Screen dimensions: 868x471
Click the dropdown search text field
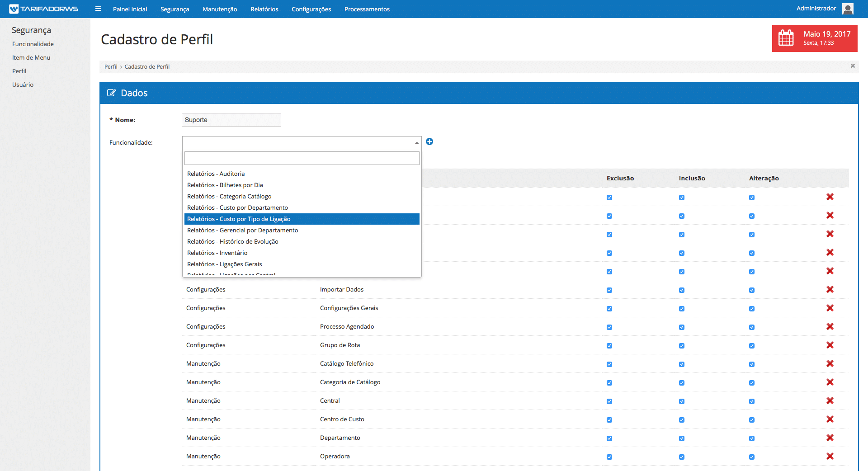pyautogui.click(x=302, y=158)
